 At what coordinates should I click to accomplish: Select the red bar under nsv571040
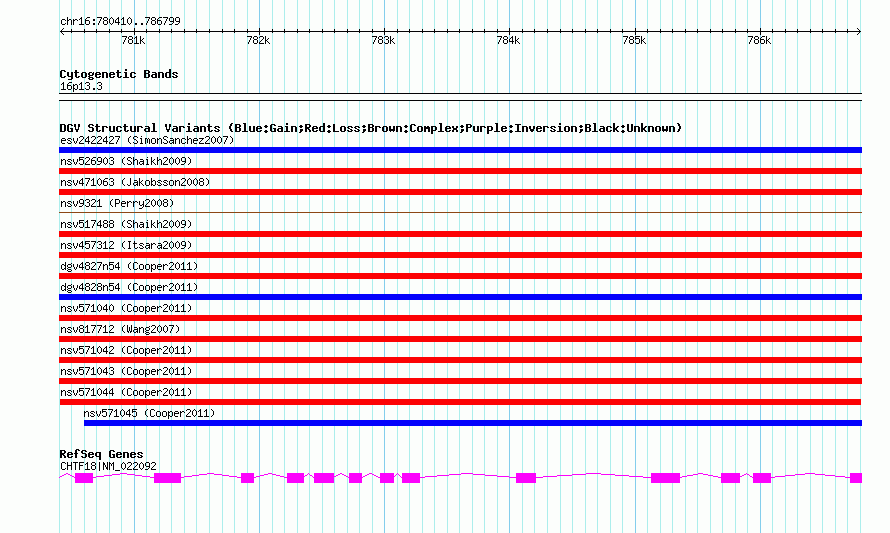460,318
